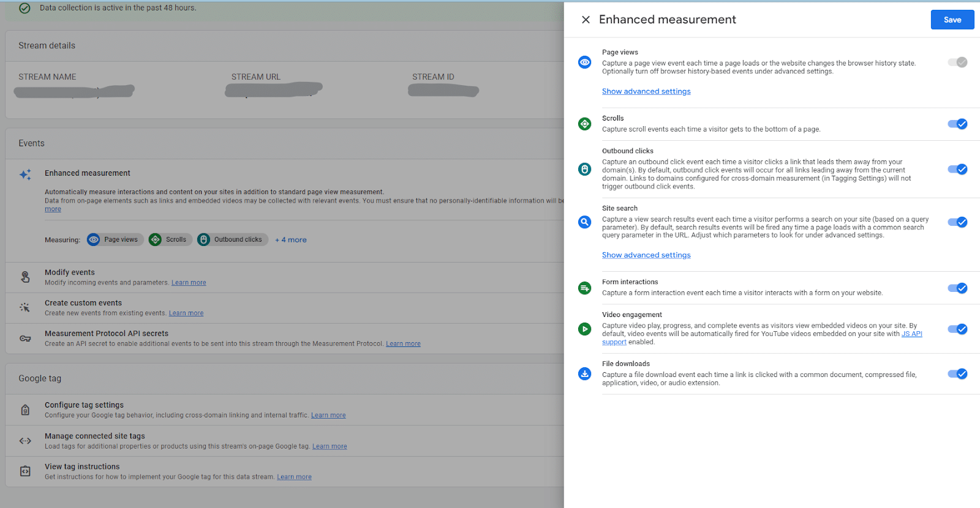Click the Outbound clicks mouse icon
The height and width of the screenshot is (508, 980).
point(585,169)
